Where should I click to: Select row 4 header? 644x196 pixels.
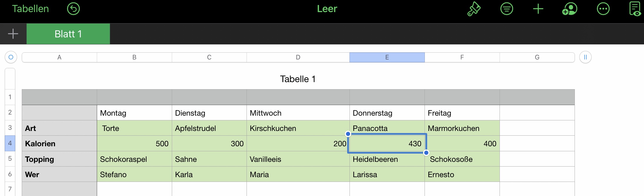click(10, 143)
